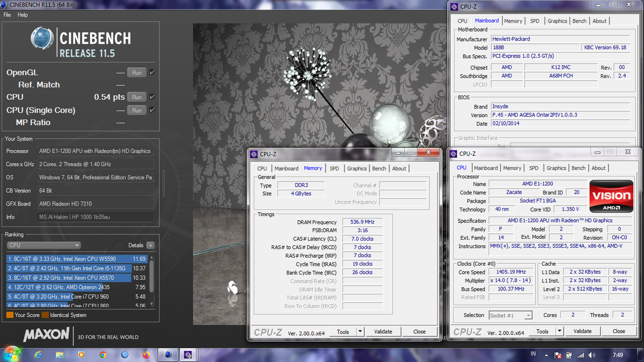Click the Windows Start orb
The image size is (644, 362).
click(12, 354)
